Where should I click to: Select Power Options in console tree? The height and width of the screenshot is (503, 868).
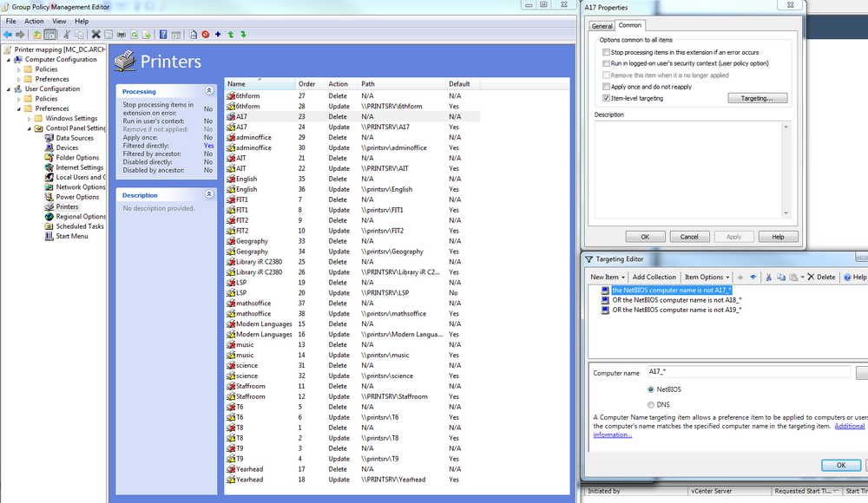point(77,197)
